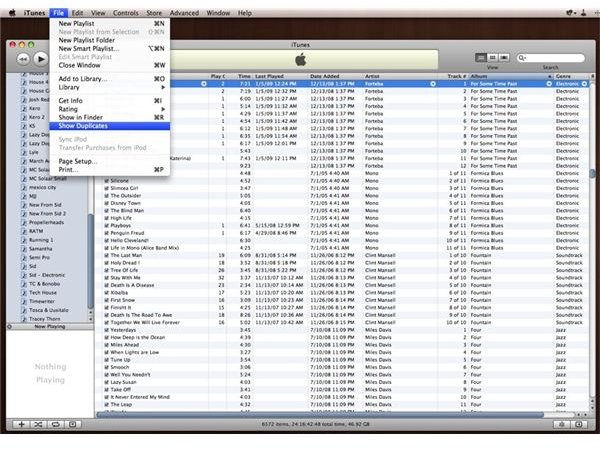Open the Store menu in menu bar
The image size is (600, 449).
(x=154, y=13)
